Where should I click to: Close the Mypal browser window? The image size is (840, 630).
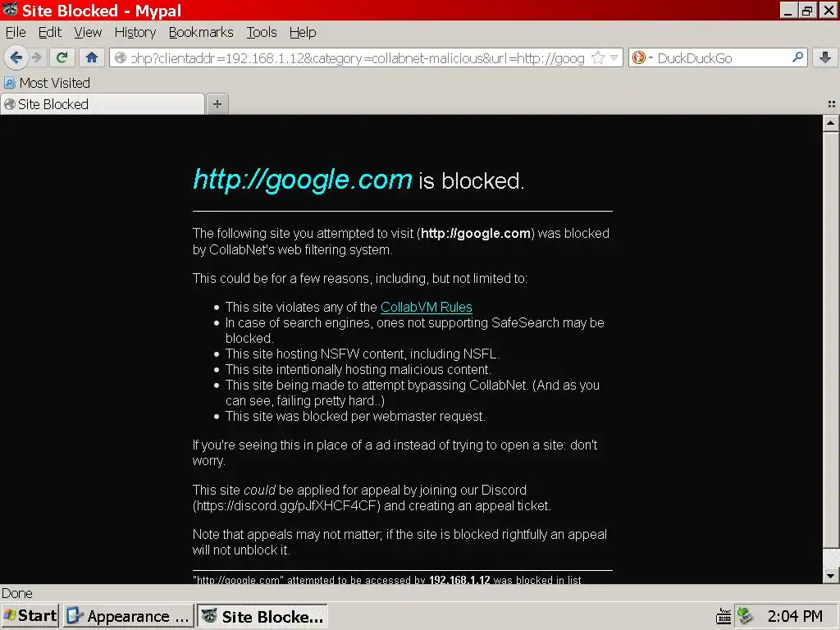point(829,10)
